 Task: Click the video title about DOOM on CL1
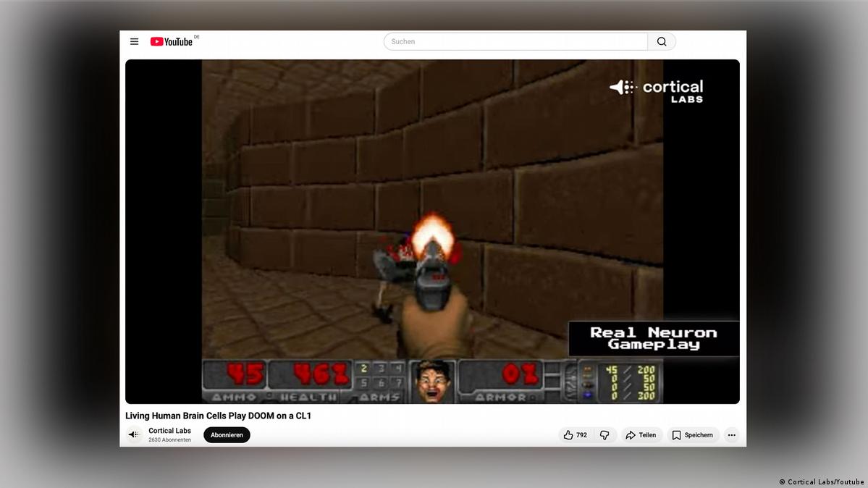218,416
